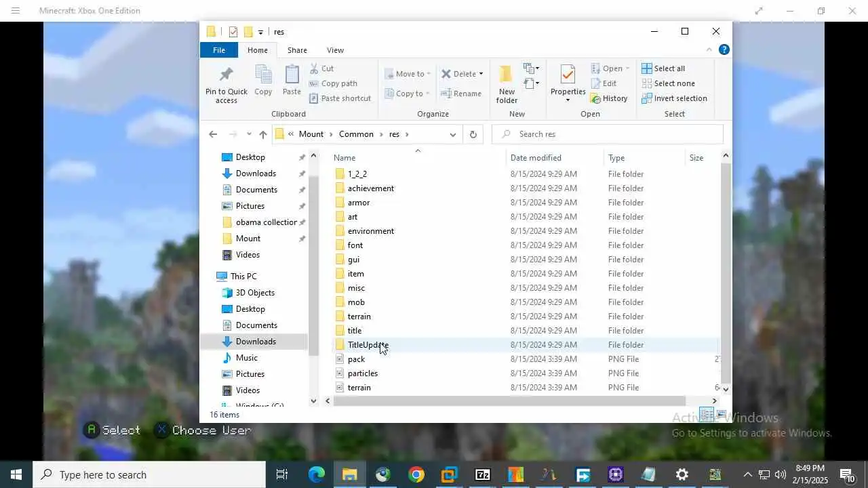Sort by Type column header
The width and height of the screenshot is (868, 488).
(x=616, y=158)
